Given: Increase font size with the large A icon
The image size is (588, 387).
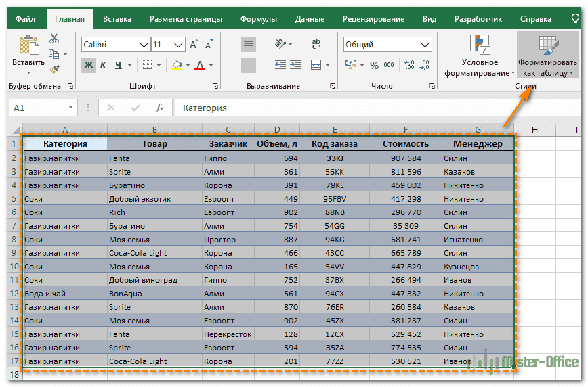Looking at the screenshot, I should (x=194, y=45).
